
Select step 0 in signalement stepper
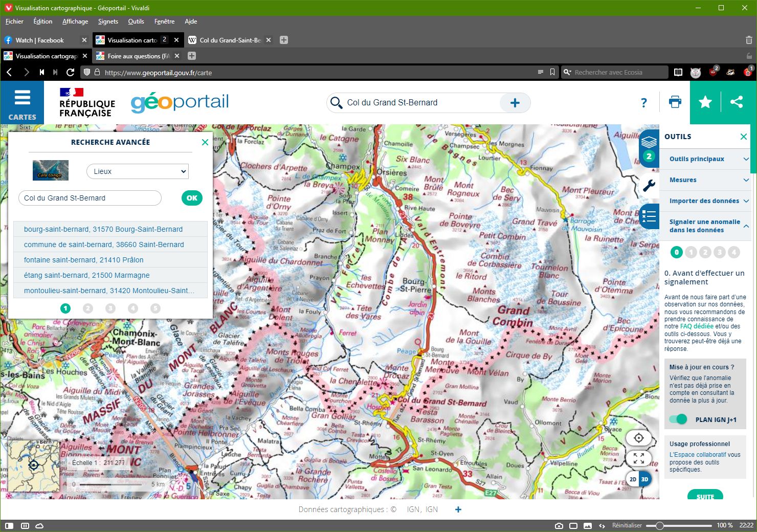[677, 252]
